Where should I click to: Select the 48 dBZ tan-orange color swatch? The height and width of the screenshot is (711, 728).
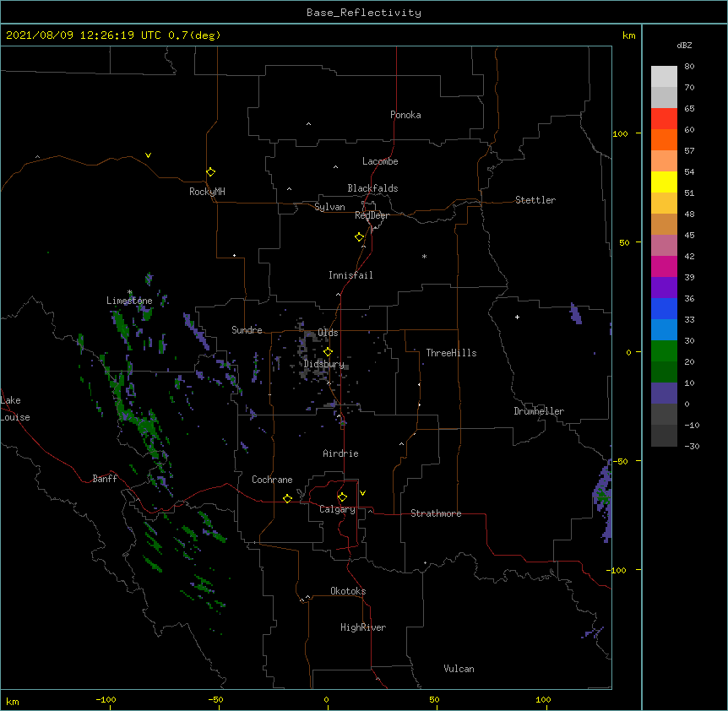664,224
